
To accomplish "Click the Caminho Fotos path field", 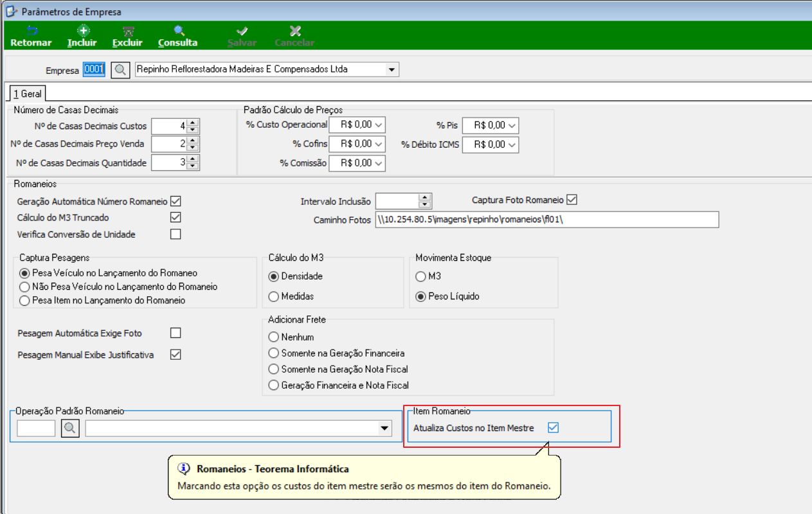I will pos(547,220).
